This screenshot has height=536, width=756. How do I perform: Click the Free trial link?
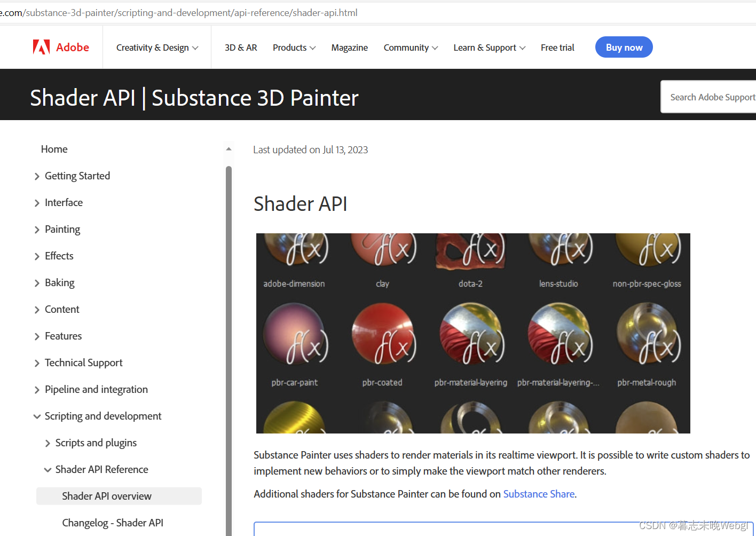pos(557,48)
